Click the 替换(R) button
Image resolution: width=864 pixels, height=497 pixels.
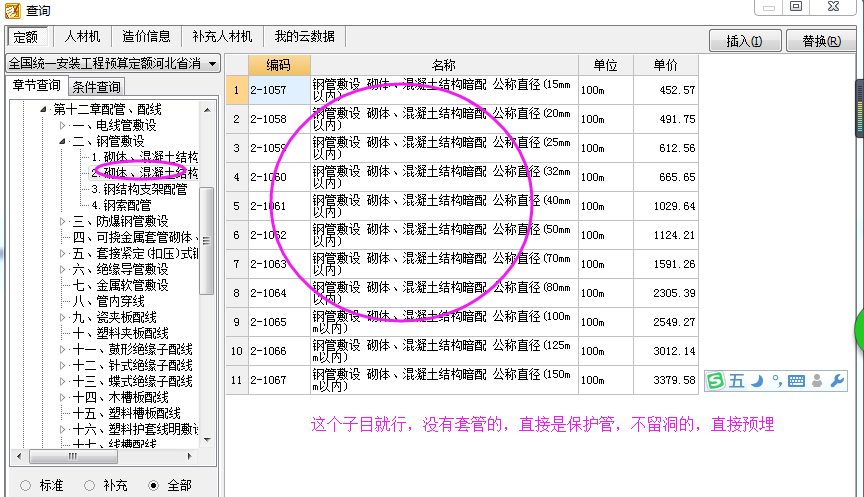pos(822,41)
